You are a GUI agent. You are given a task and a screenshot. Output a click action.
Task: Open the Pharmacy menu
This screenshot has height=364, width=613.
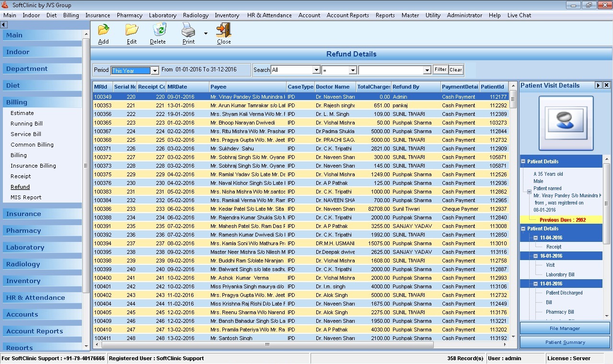tap(129, 15)
